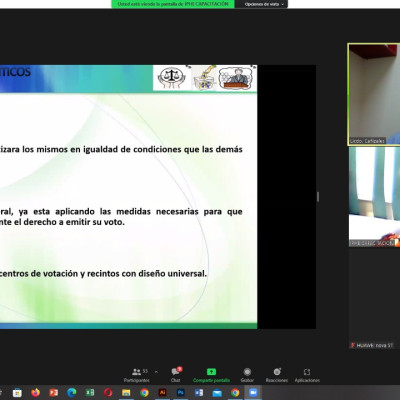The image size is (400, 400).
Task: Click the Compartir pantalla button
Action: click(211, 375)
